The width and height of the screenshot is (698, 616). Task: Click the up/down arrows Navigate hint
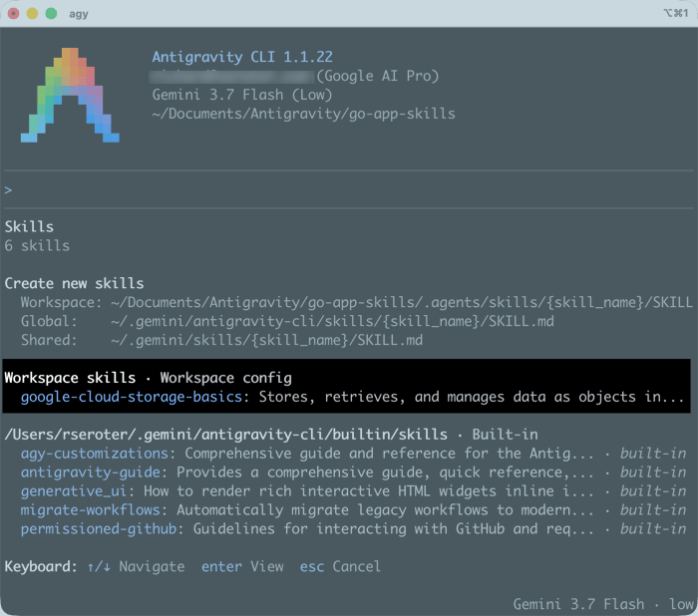[x=136, y=566]
